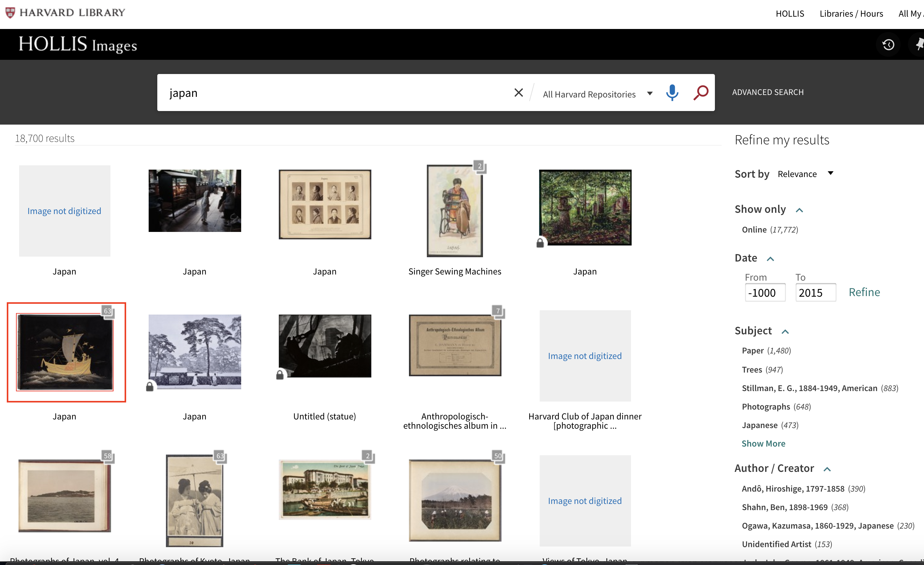Open the highlighted Japan album thumbnail
The image size is (924, 565).
(x=66, y=353)
